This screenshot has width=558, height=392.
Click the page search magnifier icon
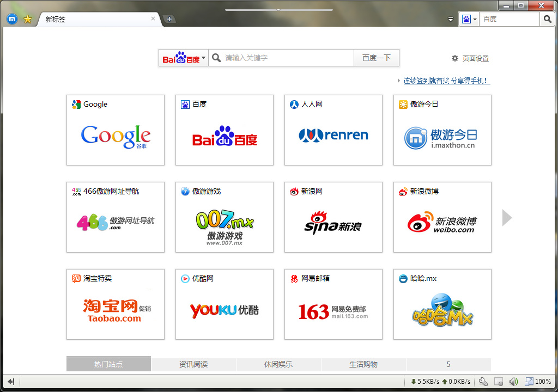[216, 57]
